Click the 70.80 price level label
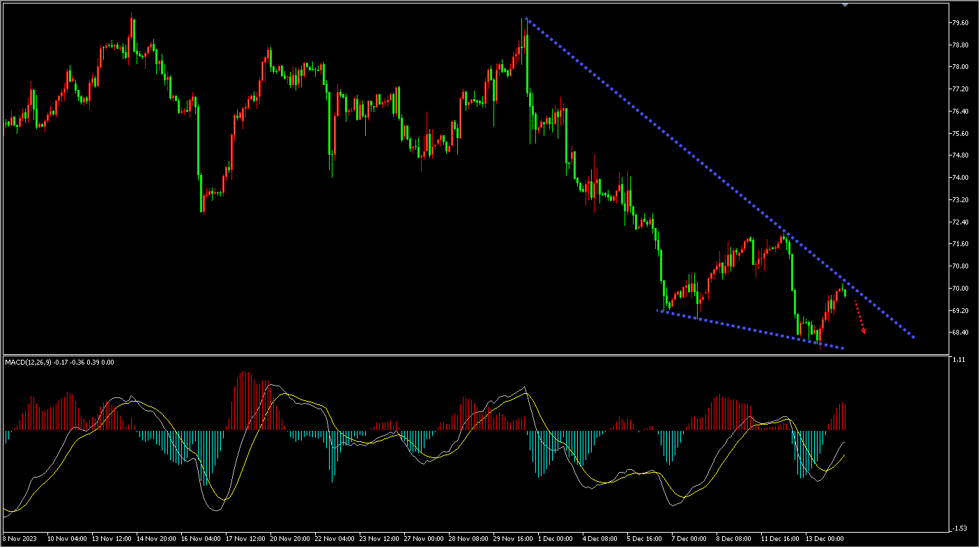Viewport: 980px width, 548px height. pyautogui.click(x=959, y=266)
